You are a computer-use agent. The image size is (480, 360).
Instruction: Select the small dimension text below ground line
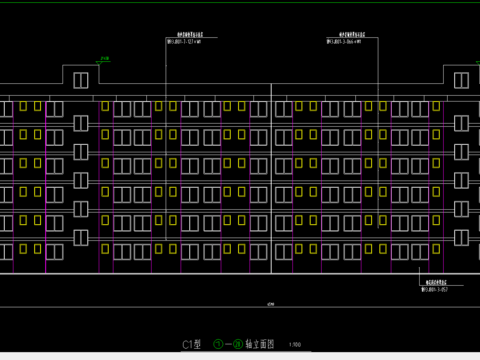(271, 304)
